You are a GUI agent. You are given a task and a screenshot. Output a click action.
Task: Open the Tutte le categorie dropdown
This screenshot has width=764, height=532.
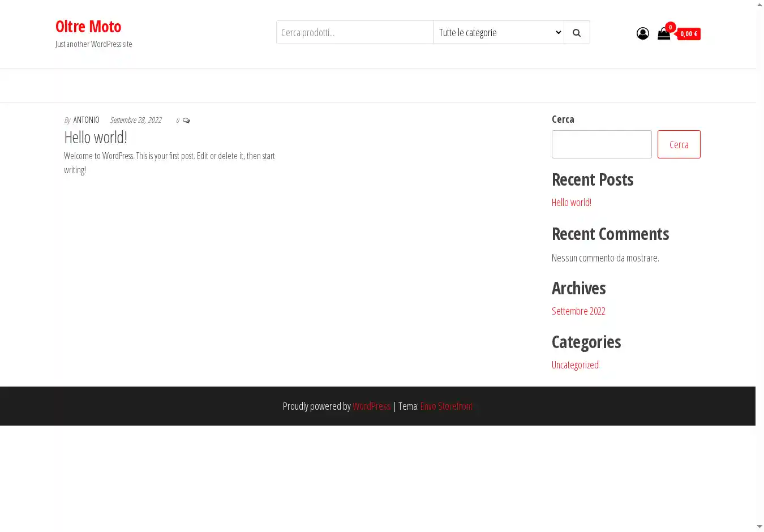pos(499,33)
